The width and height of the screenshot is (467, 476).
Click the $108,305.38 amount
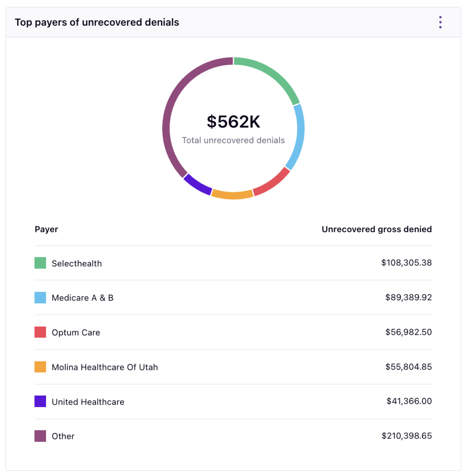[x=406, y=263]
